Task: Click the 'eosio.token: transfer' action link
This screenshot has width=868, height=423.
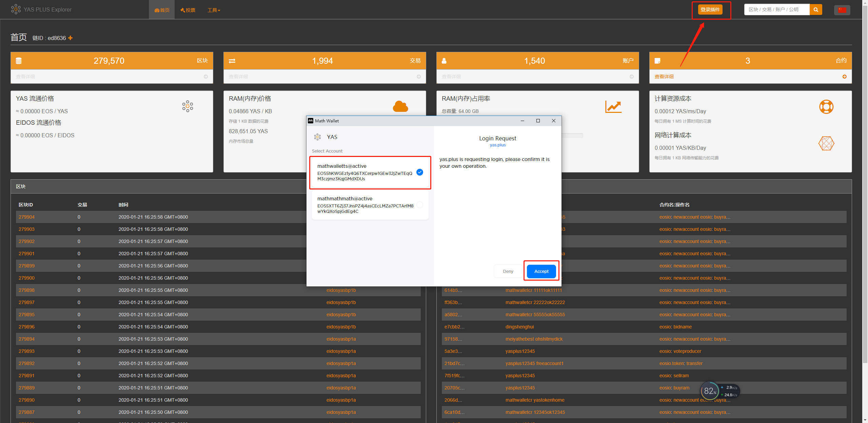Action: pos(681,363)
